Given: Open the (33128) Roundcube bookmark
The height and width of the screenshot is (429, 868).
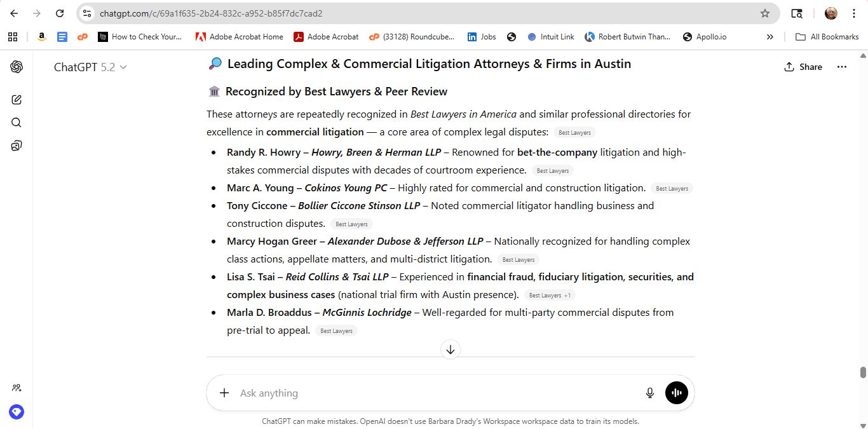Looking at the screenshot, I should 412,37.
